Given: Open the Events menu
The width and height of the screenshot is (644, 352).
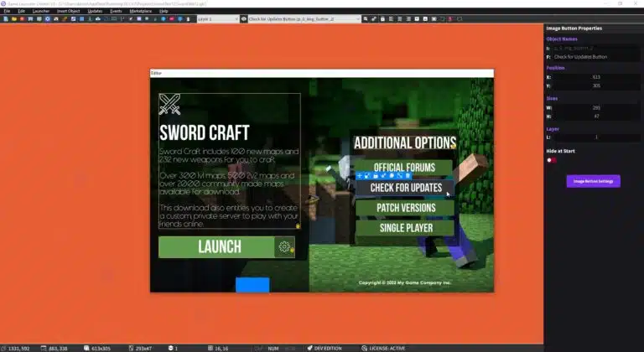Looking at the screenshot, I should [116, 11].
